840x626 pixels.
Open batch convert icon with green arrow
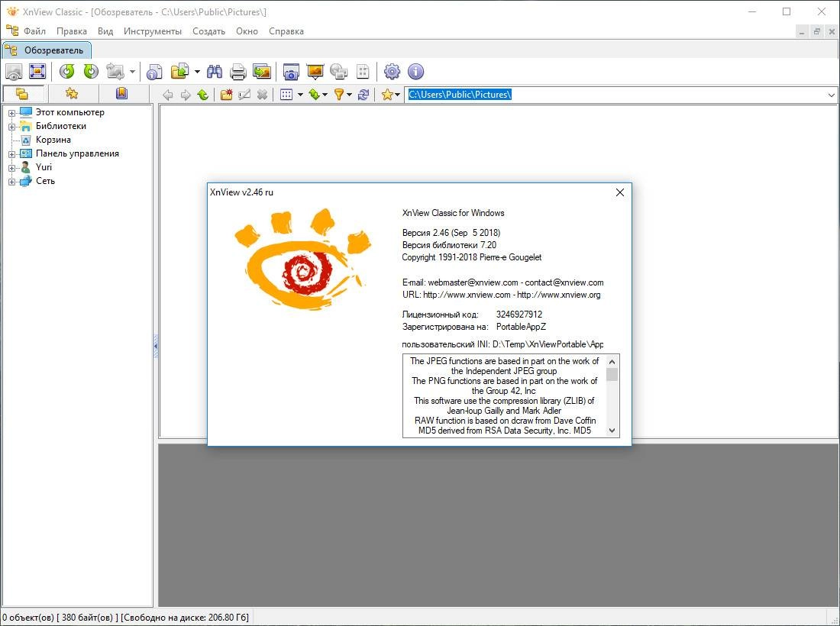[x=262, y=71]
